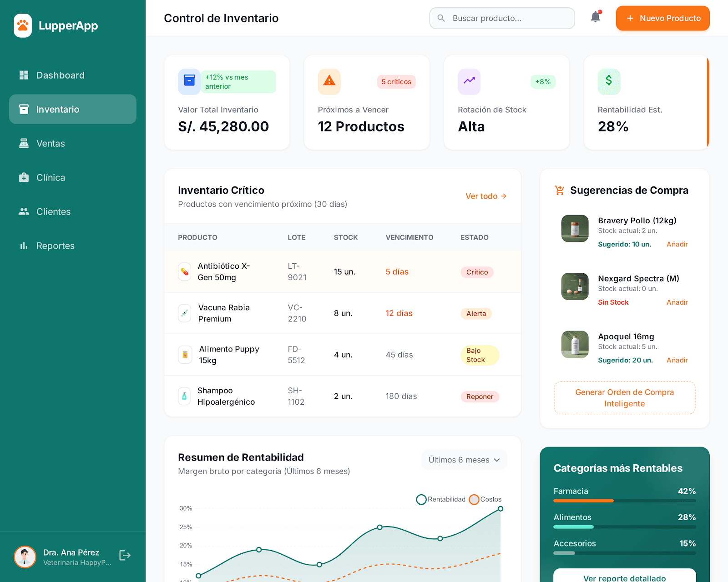Click Ver todo in Inventario Crítico
The width and height of the screenshot is (728, 582).
coord(485,196)
